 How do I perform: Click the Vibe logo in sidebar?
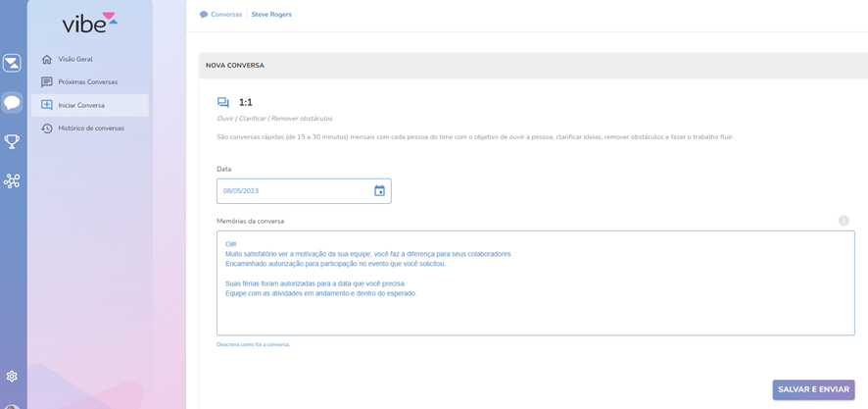pos(89,23)
